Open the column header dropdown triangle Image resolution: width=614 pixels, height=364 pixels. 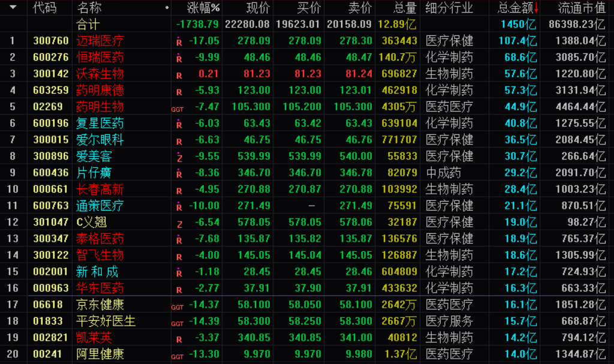tap(13, 7)
